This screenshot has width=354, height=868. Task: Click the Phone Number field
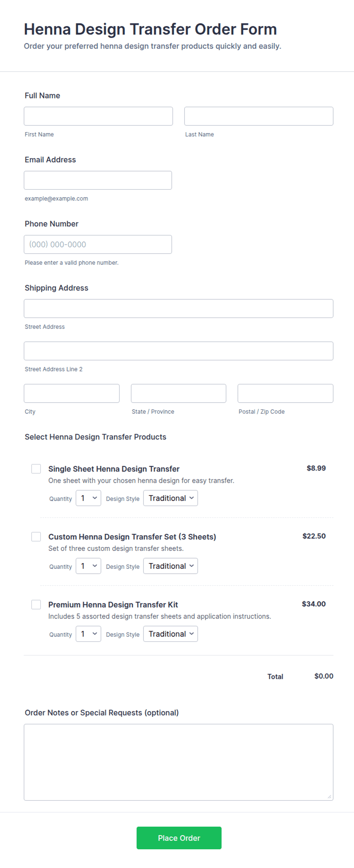pos(98,244)
